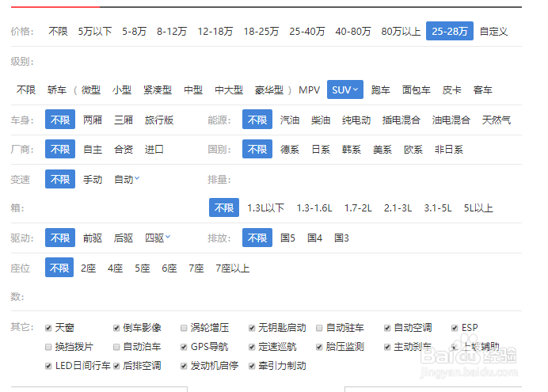The height and width of the screenshot is (392, 548).
Task: Expand the 自动 transmission dropdown
Action: 127,179
